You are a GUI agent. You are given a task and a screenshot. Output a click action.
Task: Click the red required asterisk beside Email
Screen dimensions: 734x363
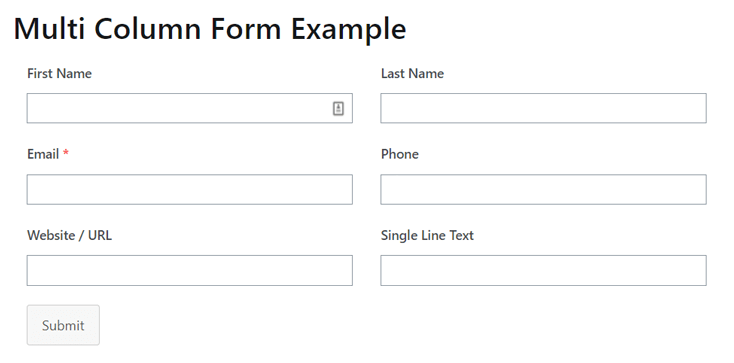[x=66, y=153]
